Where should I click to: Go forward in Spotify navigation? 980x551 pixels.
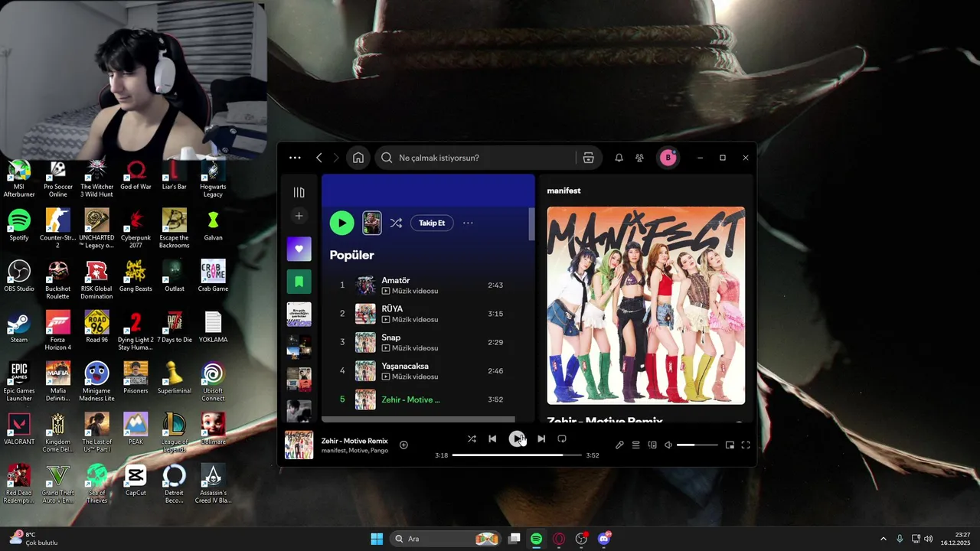(x=336, y=158)
